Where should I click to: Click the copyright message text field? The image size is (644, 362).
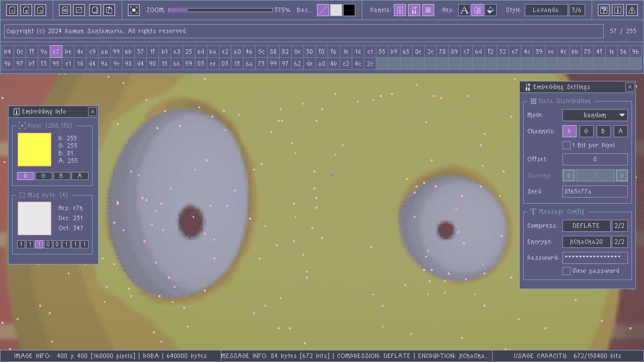click(304, 31)
